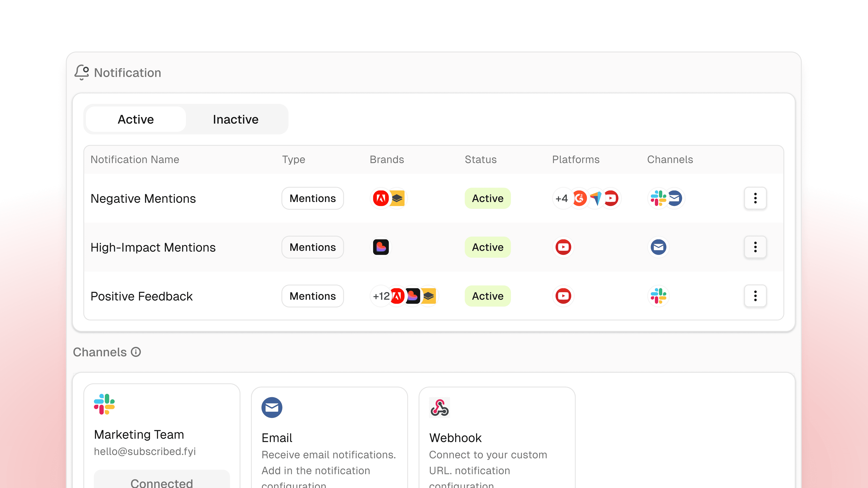This screenshot has width=868, height=488.
Task: Click the Webhook icon in the channel card
Action: 439,407
